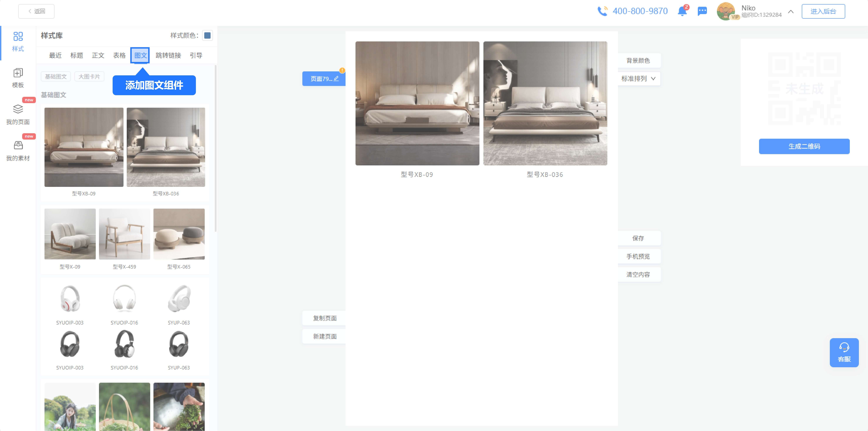Select the 型号X-459 armchair thumbnail
868x431 pixels.
(x=124, y=234)
